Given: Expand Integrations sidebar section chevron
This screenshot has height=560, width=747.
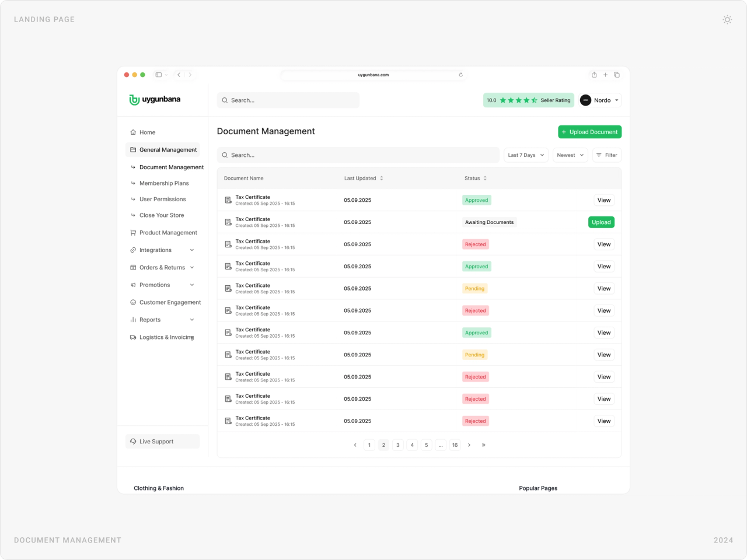Looking at the screenshot, I should pyautogui.click(x=192, y=250).
